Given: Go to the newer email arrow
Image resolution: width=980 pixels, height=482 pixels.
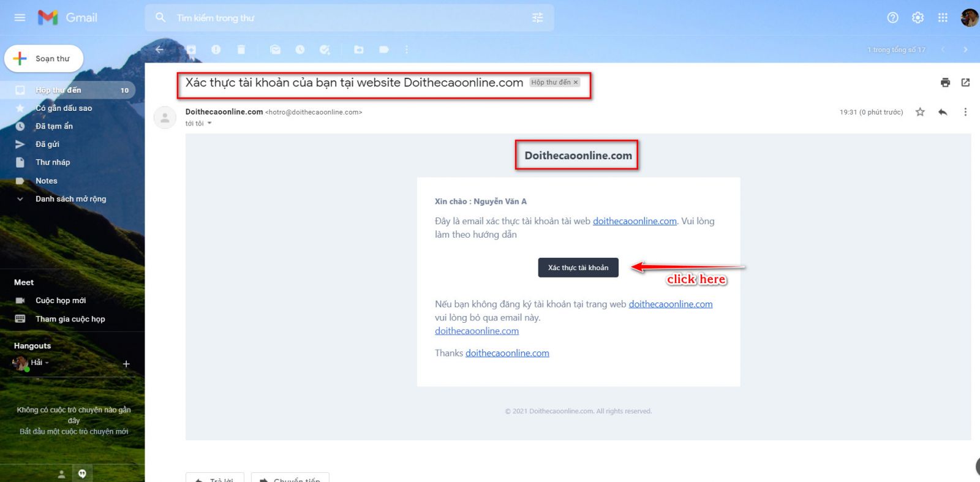Looking at the screenshot, I should click(x=943, y=50).
